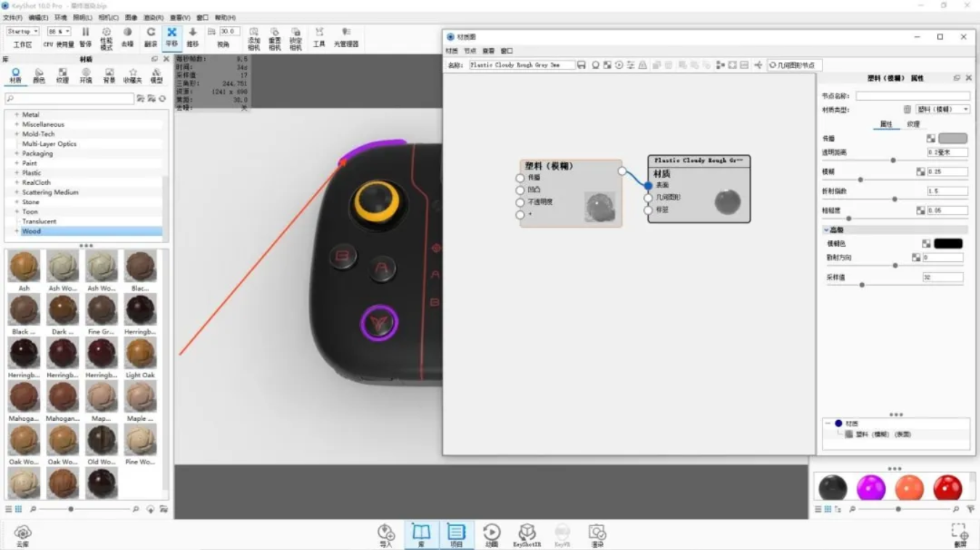Open the 渲染(R) render menu

(x=154, y=17)
